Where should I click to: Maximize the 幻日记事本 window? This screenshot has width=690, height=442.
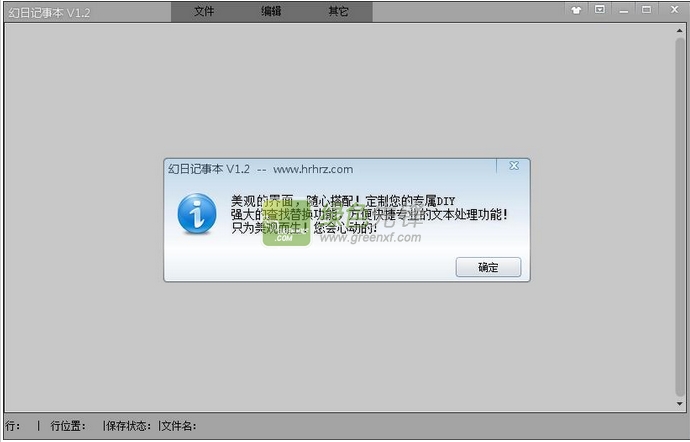[x=646, y=9]
